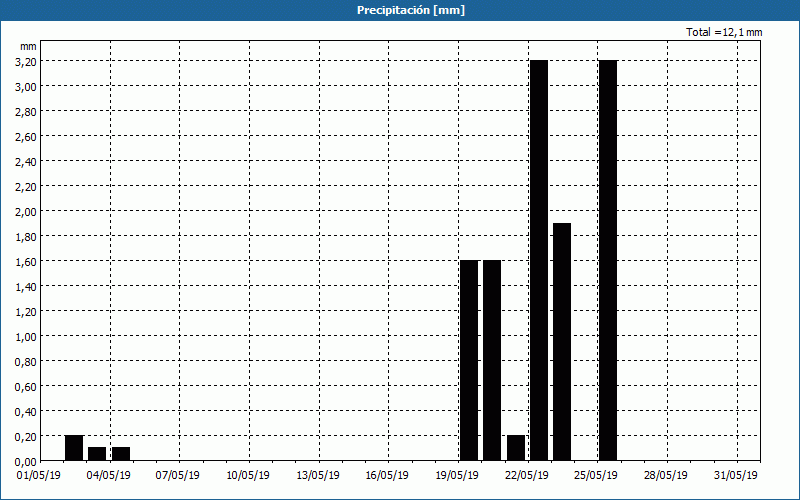
Task: Click the 0,40 y-axis value
Action: [x=26, y=411]
